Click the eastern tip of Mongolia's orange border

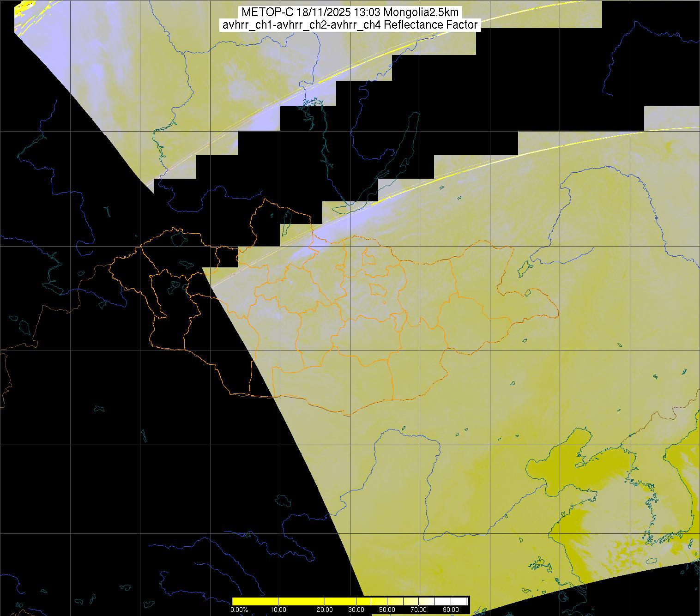(x=559, y=315)
